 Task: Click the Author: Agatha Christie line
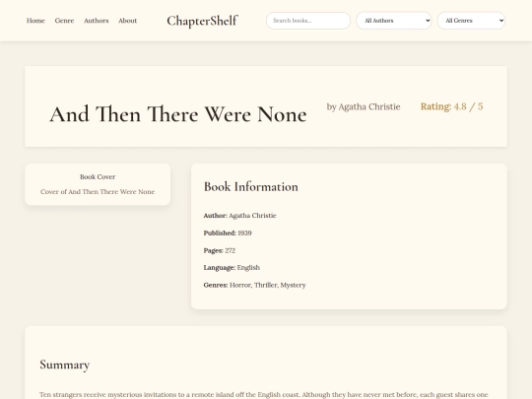click(x=239, y=216)
